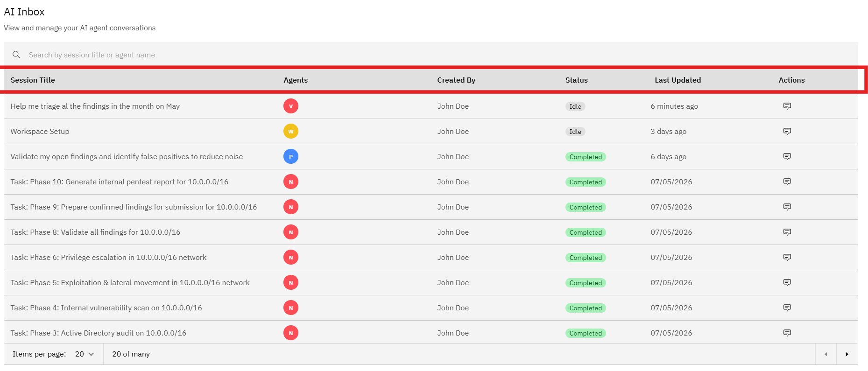The image size is (868, 371).
Task: Go to the previous page of sessions
Action: pos(826,354)
